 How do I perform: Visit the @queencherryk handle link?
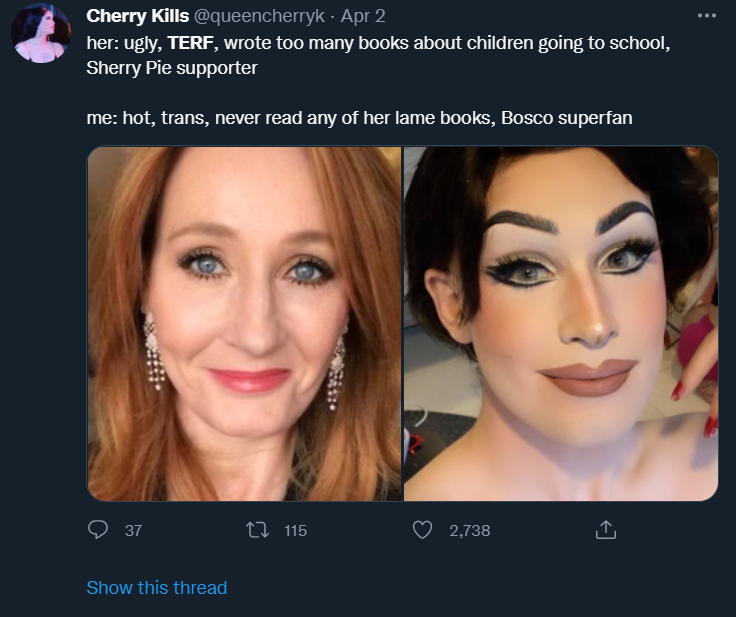click(x=259, y=16)
